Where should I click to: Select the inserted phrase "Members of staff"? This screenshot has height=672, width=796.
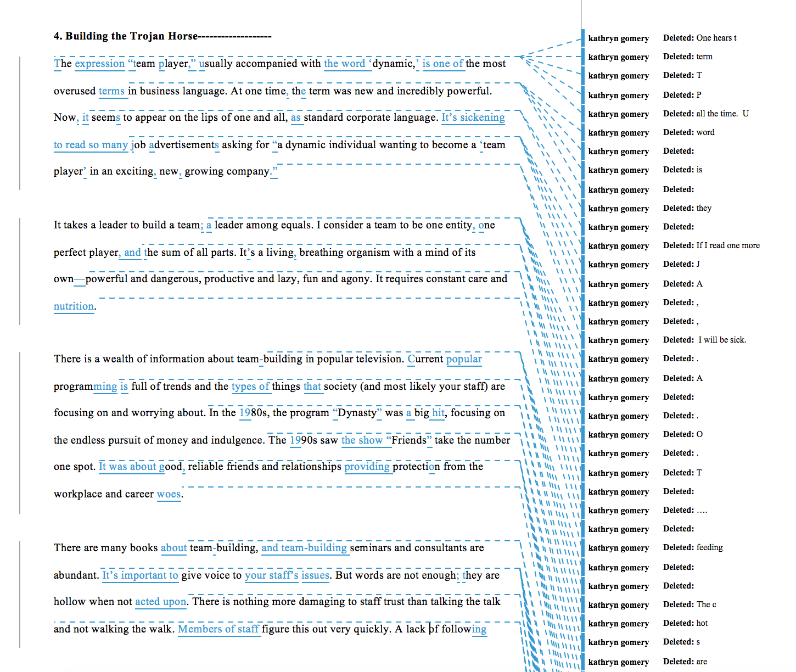coord(218,629)
